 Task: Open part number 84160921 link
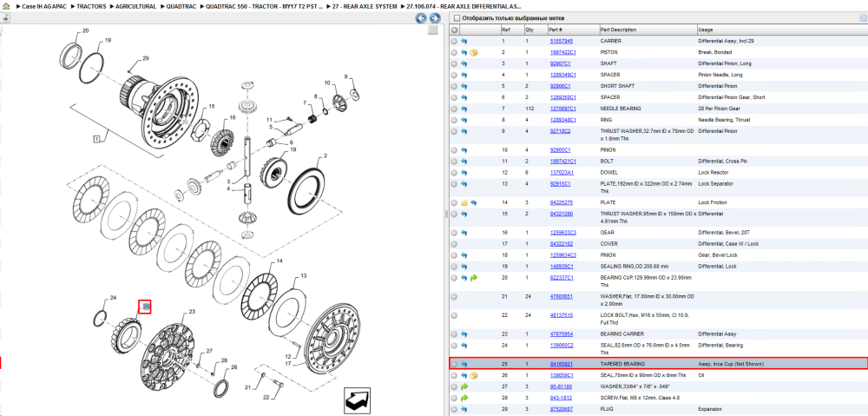coord(562,364)
